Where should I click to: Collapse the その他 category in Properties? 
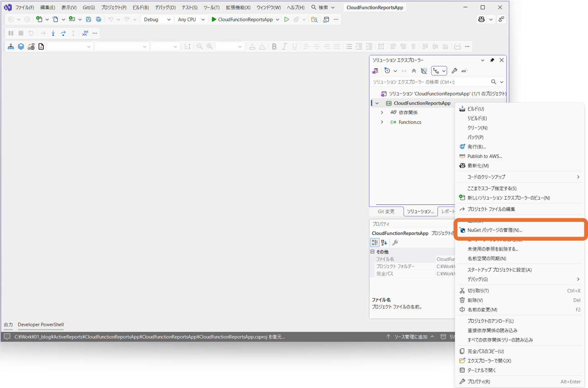tap(373, 252)
